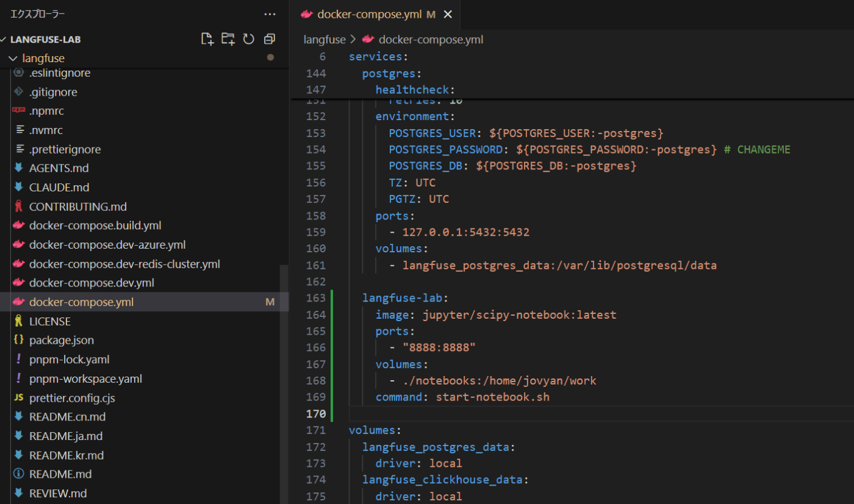Place cursor on empty line 170
854x504 pixels.
pos(488,415)
